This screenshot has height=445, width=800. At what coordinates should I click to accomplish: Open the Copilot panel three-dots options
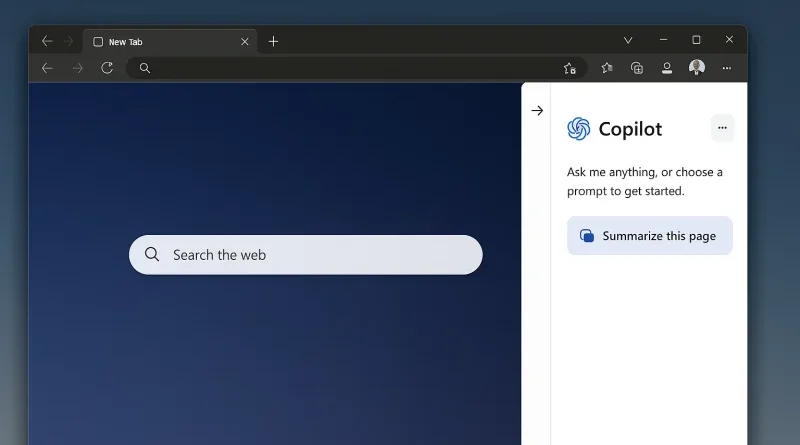722,128
